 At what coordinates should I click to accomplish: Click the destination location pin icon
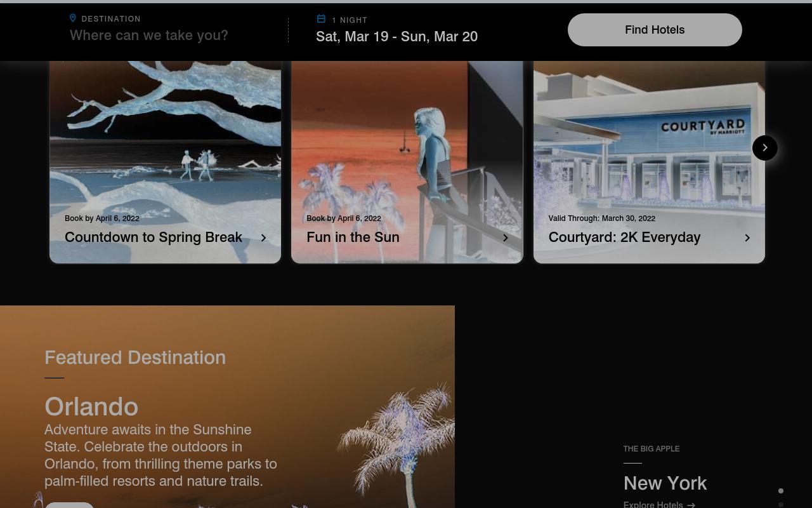73,18
